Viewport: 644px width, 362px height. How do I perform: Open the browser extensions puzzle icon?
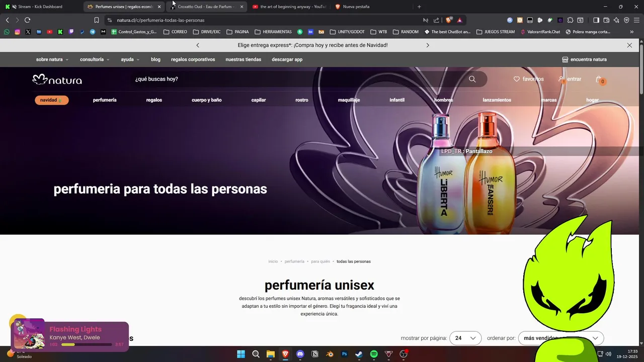tap(570, 20)
